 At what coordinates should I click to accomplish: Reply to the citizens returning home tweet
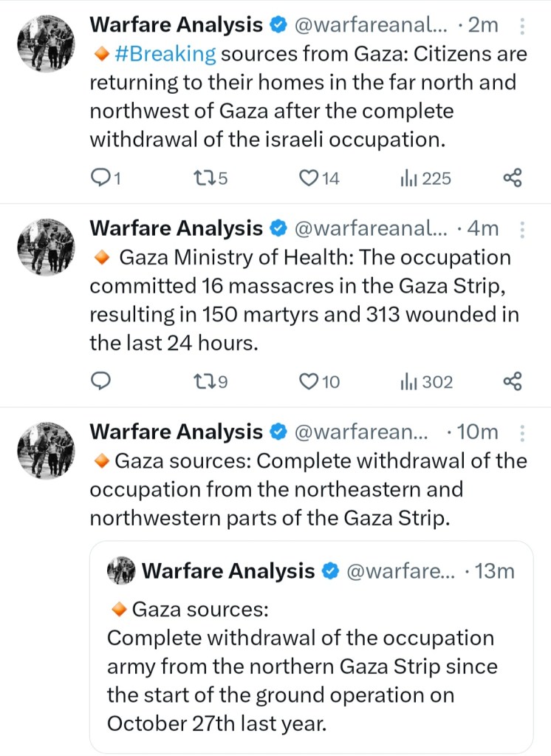pyautogui.click(x=100, y=178)
